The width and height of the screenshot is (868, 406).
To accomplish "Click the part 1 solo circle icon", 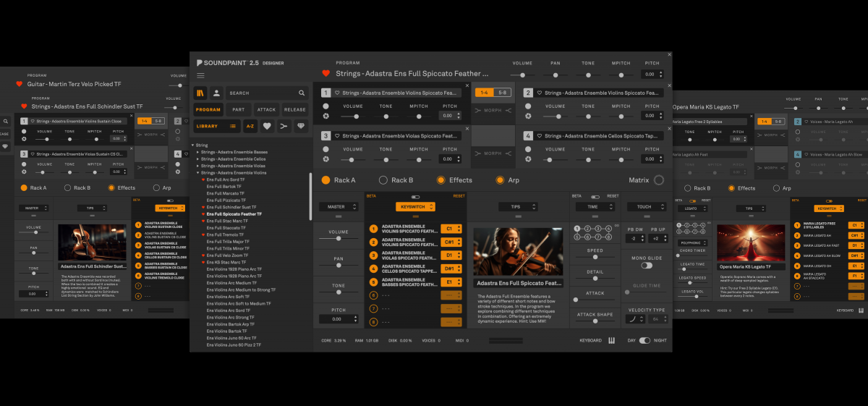I will (325, 106).
